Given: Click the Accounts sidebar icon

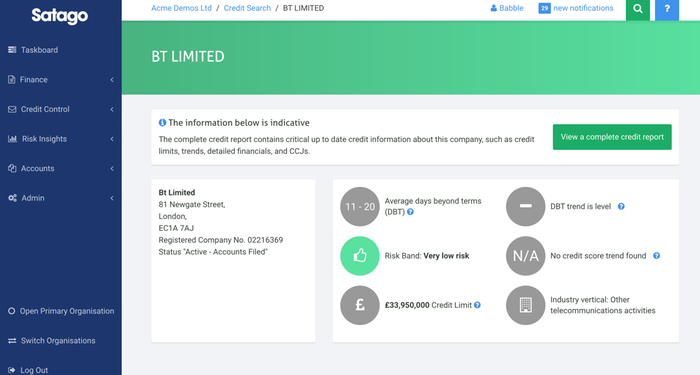Looking at the screenshot, I should click(x=12, y=168).
